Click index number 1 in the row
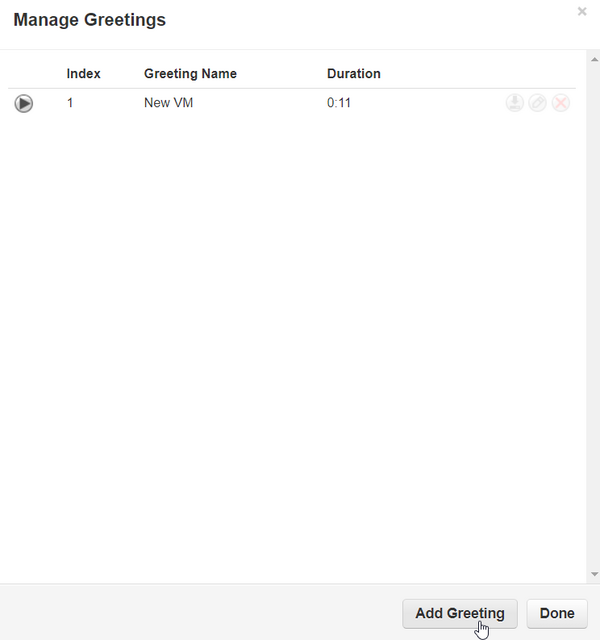This screenshot has width=600, height=640. [70, 103]
